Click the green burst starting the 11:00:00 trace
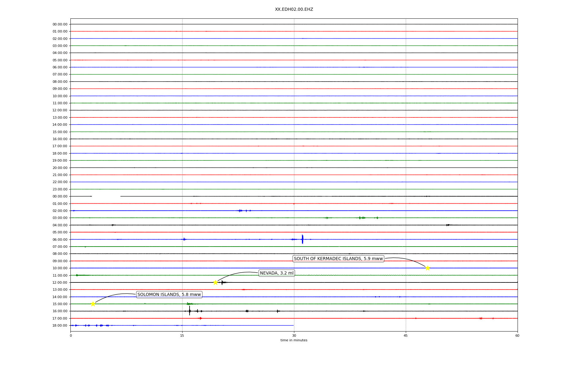This screenshot has width=588, height=368. [77, 275]
